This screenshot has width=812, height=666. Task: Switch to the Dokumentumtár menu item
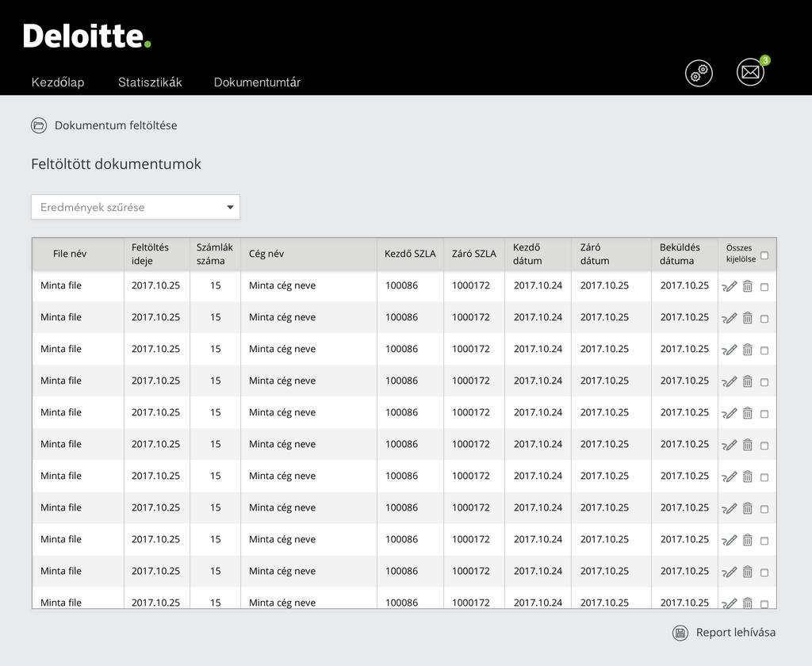[x=257, y=82]
